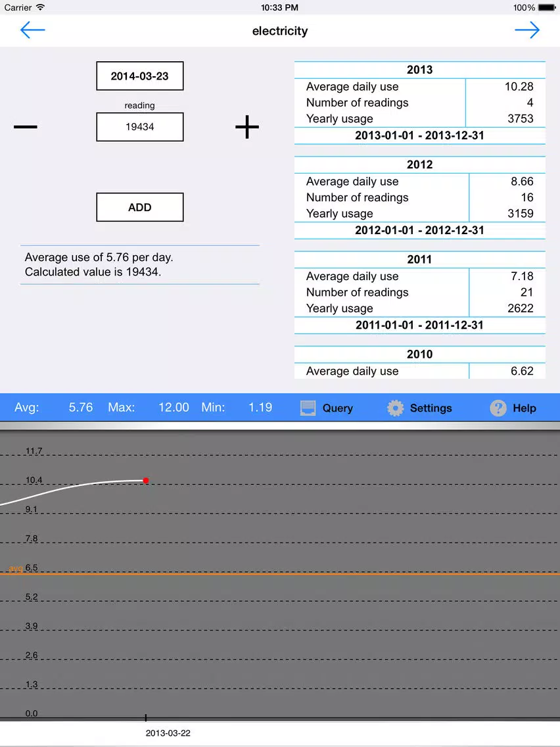This screenshot has height=747, width=560.
Task: Open the Query icon
Action: pyautogui.click(x=308, y=408)
